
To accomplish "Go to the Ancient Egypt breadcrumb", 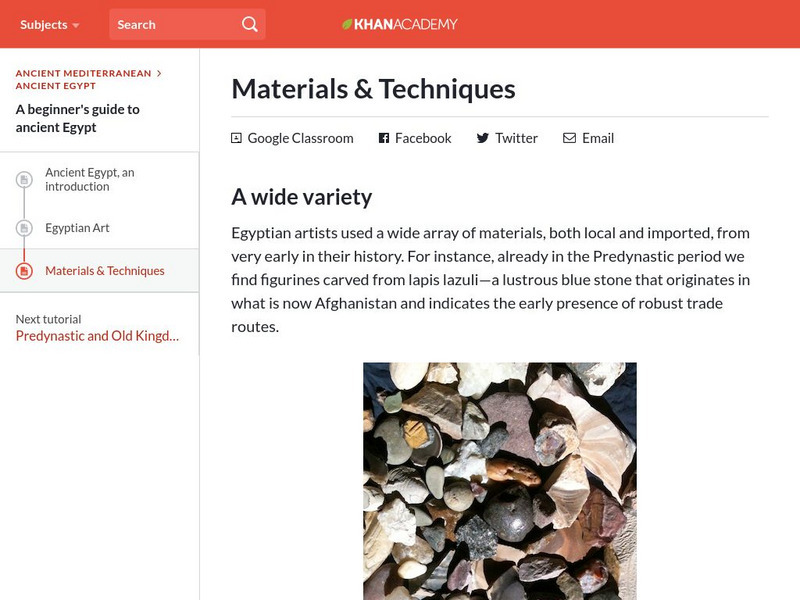I will click(x=56, y=86).
